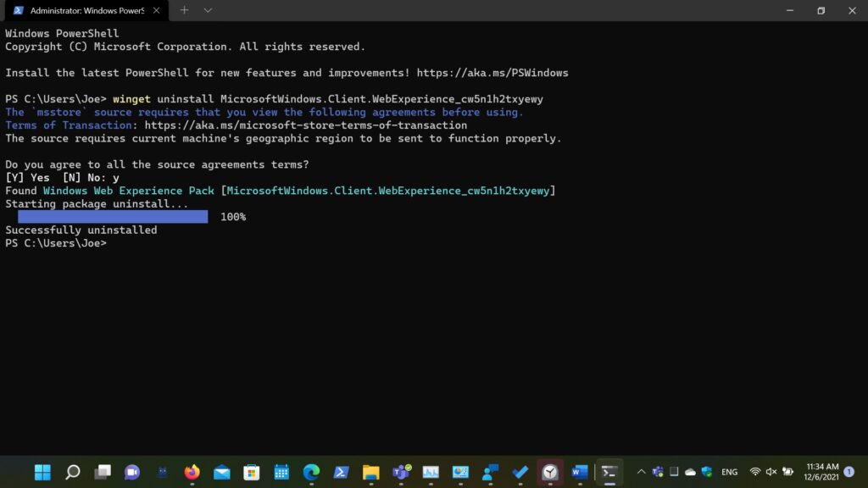Open a new terminal tab with plus button

pyautogui.click(x=184, y=10)
